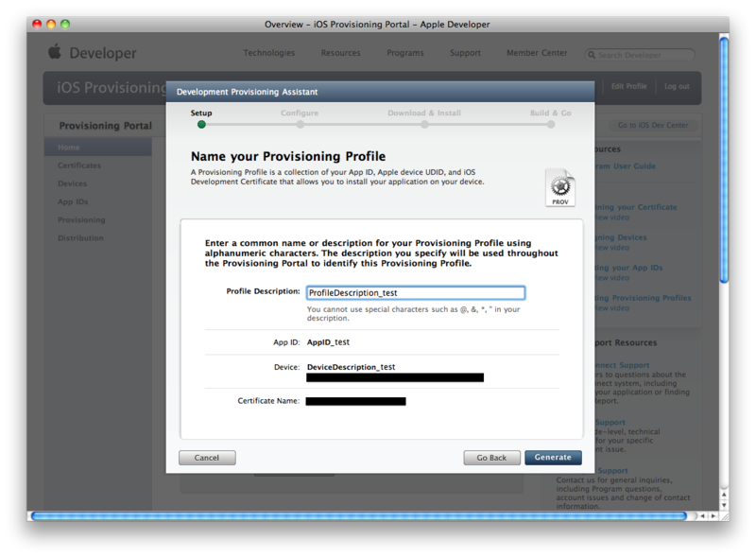756x558 pixels.
Task: Click the Development Provisioning Assistant title
Action: (247, 92)
